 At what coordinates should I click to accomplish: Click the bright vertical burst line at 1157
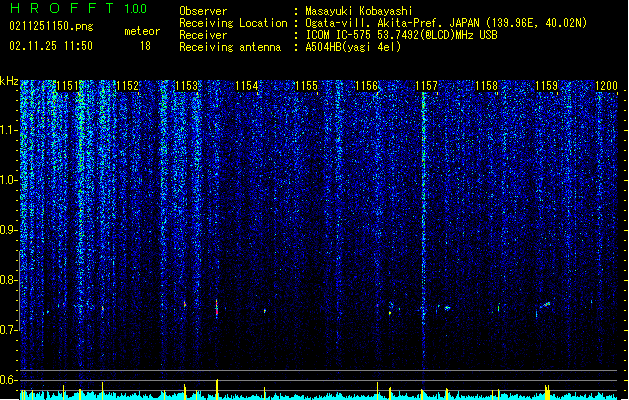[423, 225]
